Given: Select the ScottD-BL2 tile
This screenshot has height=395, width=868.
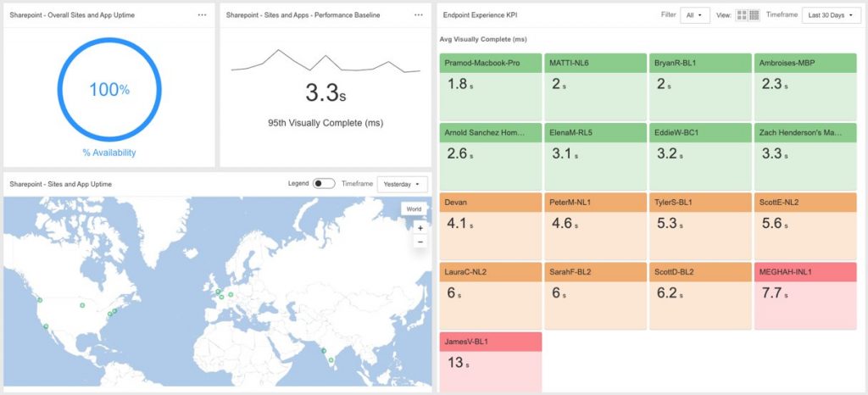Looking at the screenshot, I should point(700,296).
